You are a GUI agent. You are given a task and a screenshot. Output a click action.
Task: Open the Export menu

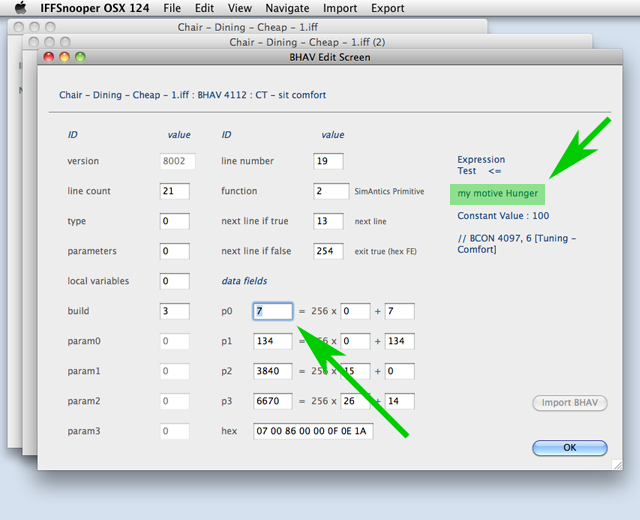[388, 8]
